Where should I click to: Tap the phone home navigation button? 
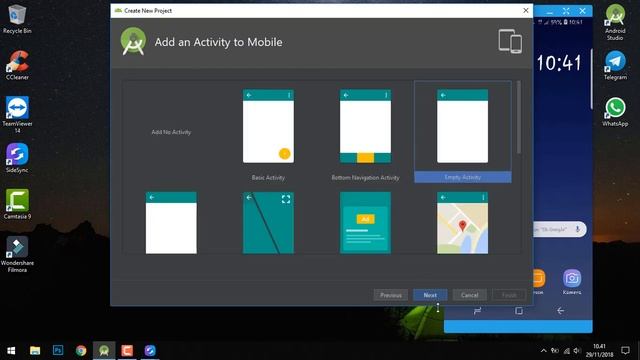coord(519,311)
